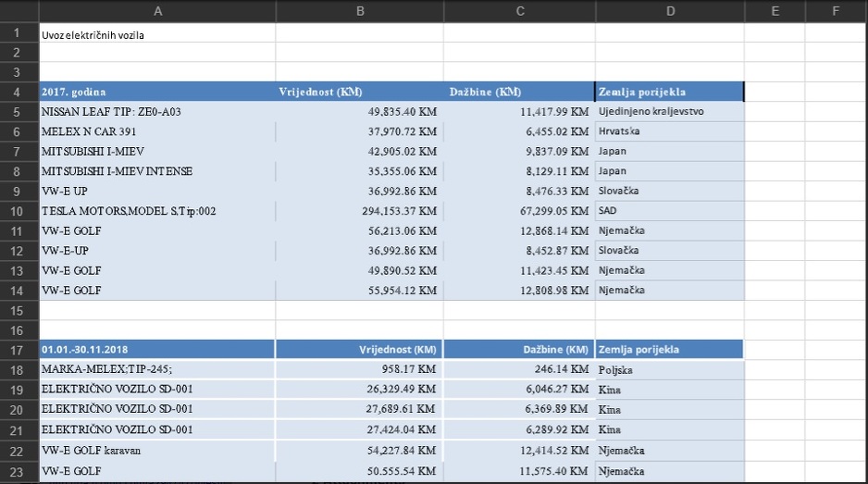Select the 'NISSAN LEAF TIP: ZE0-A03' cell
This screenshot has width=868, height=484.
(x=157, y=111)
